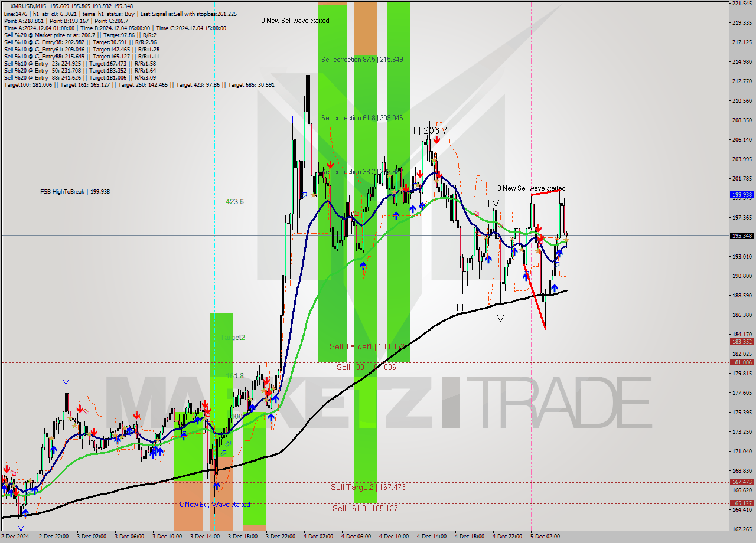Click the 'I I I 206.7' peak label
The width and height of the screenshot is (756, 543).
point(428,130)
